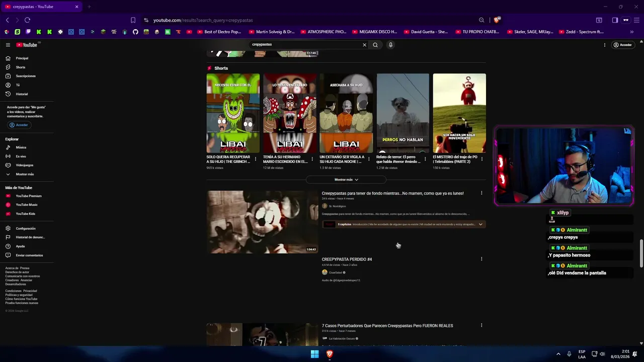Start voice search with the microphone icon

[x=390, y=45]
